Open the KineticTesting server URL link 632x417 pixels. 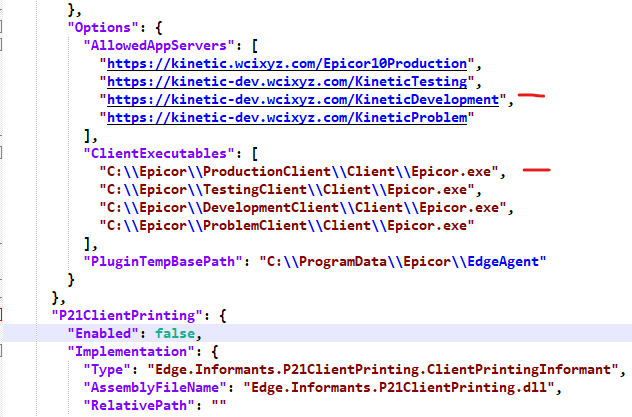[x=287, y=82]
